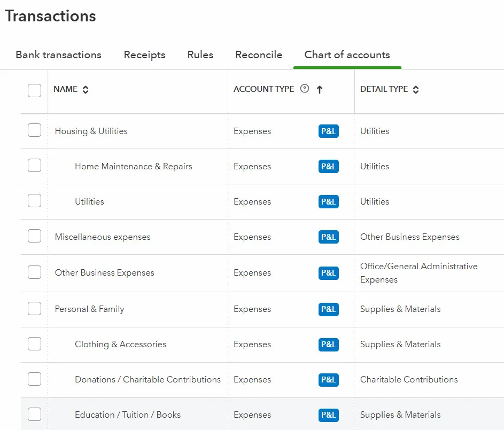Viewport: 504px width, 430px height.
Task: Click the P&L badge for Donations row
Action: pyautogui.click(x=328, y=380)
